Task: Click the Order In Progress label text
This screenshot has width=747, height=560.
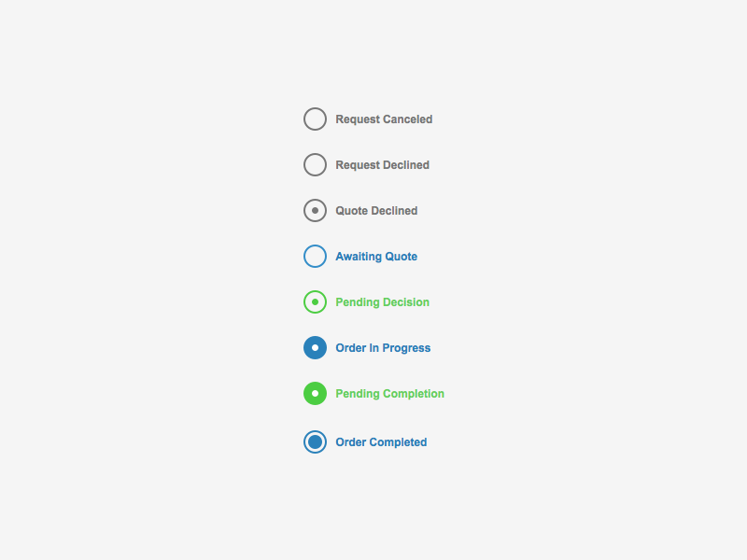Action: pos(383,348)
